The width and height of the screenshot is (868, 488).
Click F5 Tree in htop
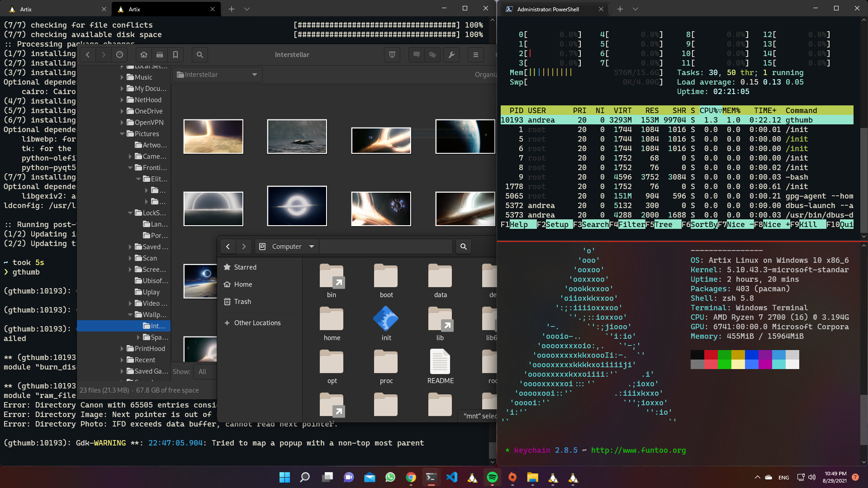click(664, 225)
